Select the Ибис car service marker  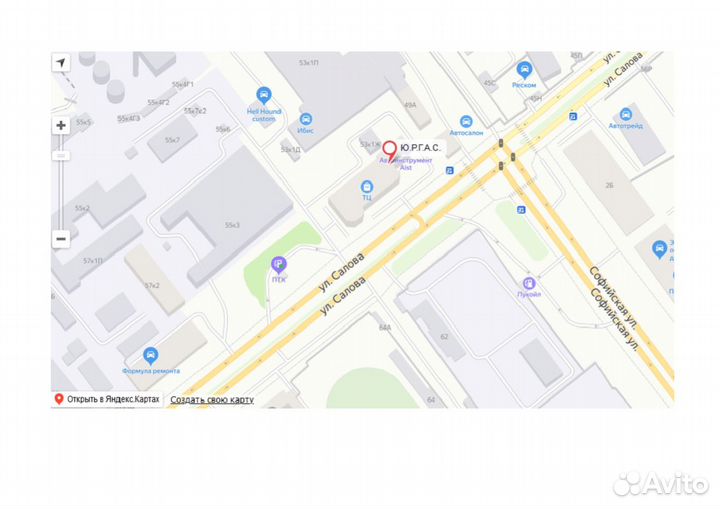306,119
